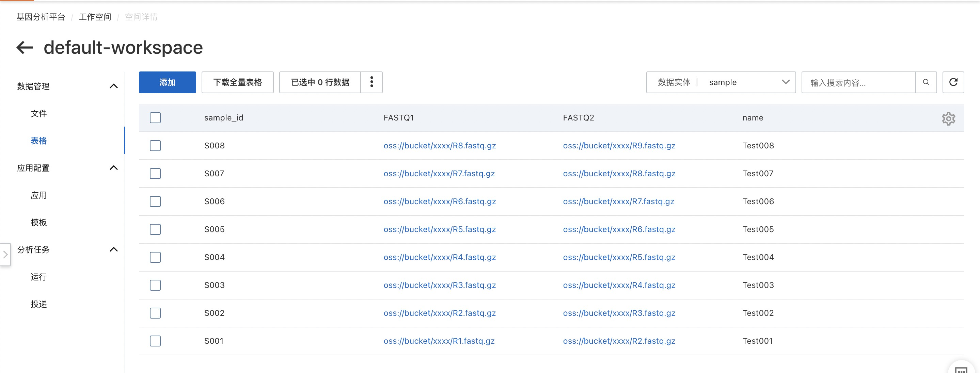This screenshot has width=980, height=373.
Task: Open the 数据实体 sample dropdown
Action: point(721,82)
